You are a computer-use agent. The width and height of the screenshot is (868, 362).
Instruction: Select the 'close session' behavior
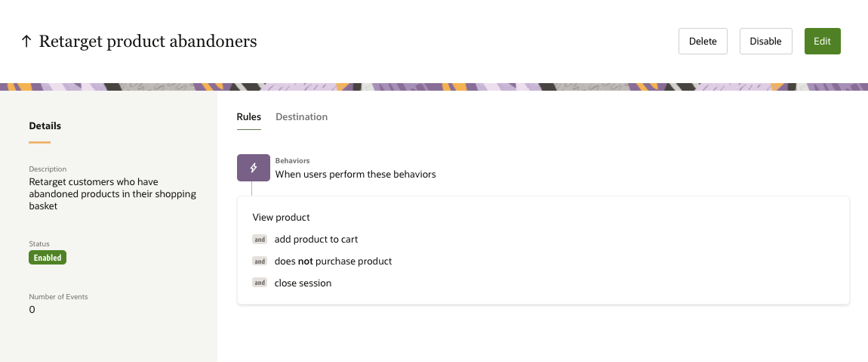(x=303, y=283)
